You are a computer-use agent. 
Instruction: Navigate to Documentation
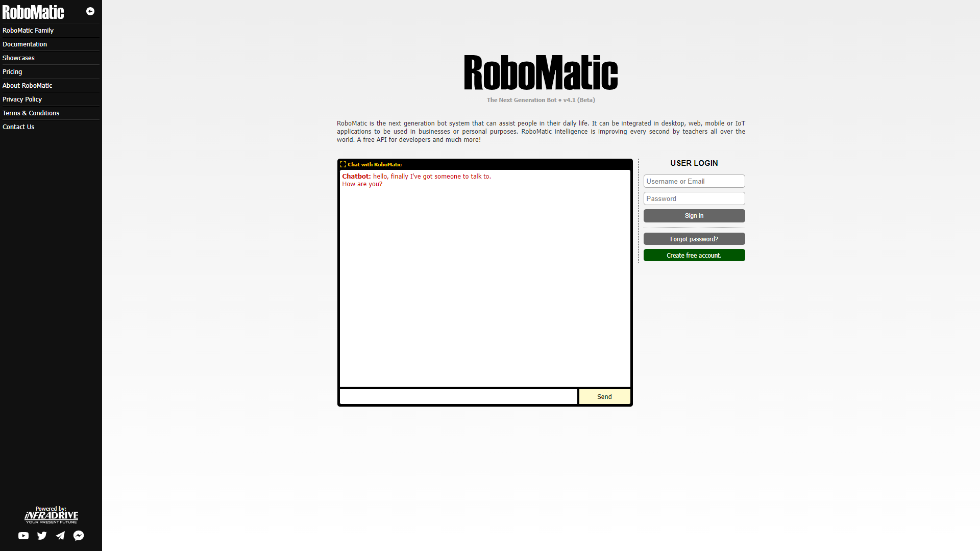[x=24, y=44]
